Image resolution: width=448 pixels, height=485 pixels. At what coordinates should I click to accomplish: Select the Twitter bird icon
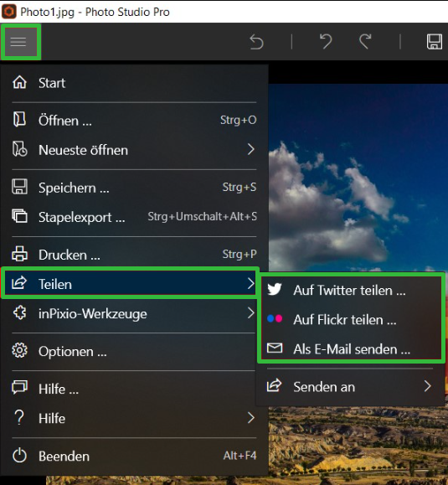pyautogui.click(x=274, y=290)
